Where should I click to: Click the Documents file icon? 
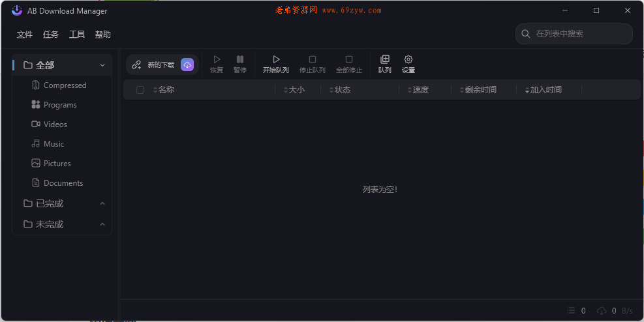click(x=36, y=183)
